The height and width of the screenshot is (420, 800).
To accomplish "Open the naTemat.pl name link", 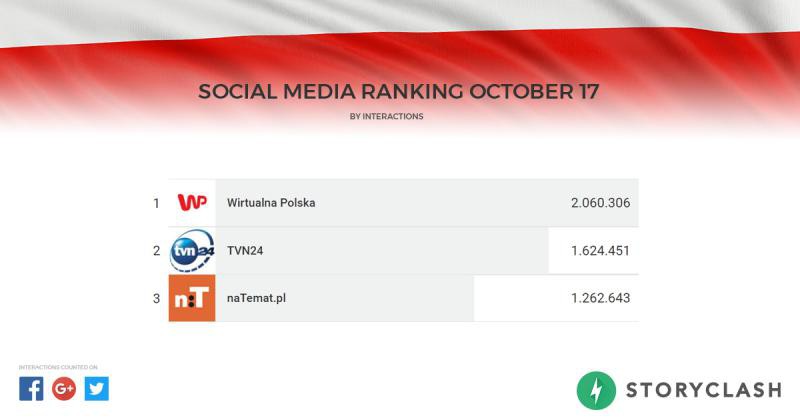I will pyautogui.click(x=257, y=298).
